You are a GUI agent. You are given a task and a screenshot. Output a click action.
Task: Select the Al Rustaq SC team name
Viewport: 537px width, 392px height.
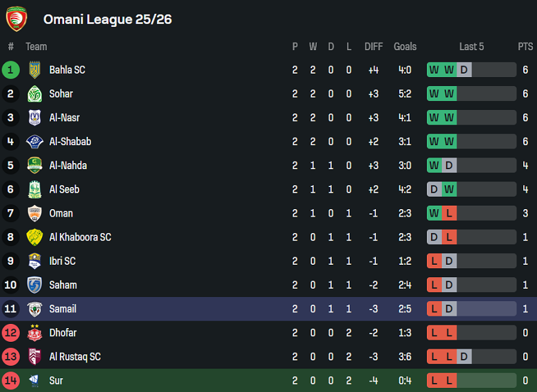click(x=74, y=357)
